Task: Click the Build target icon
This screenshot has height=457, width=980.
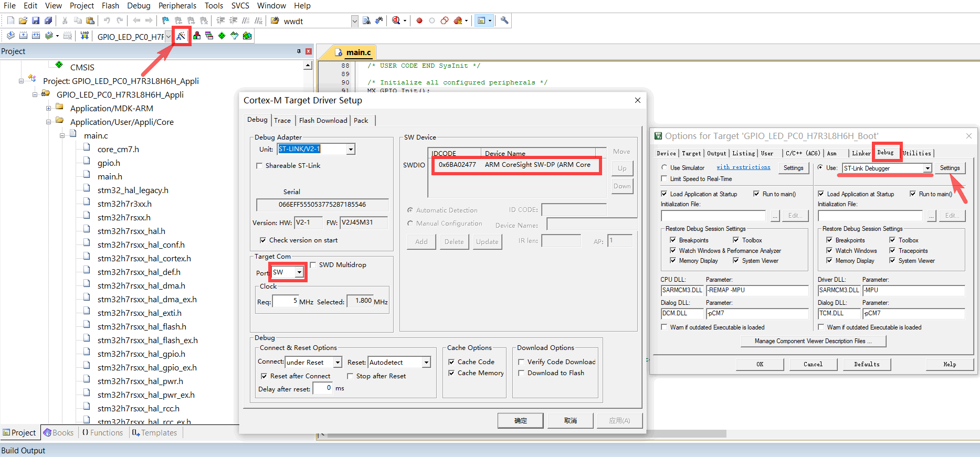Action: (x=23, y=36)
